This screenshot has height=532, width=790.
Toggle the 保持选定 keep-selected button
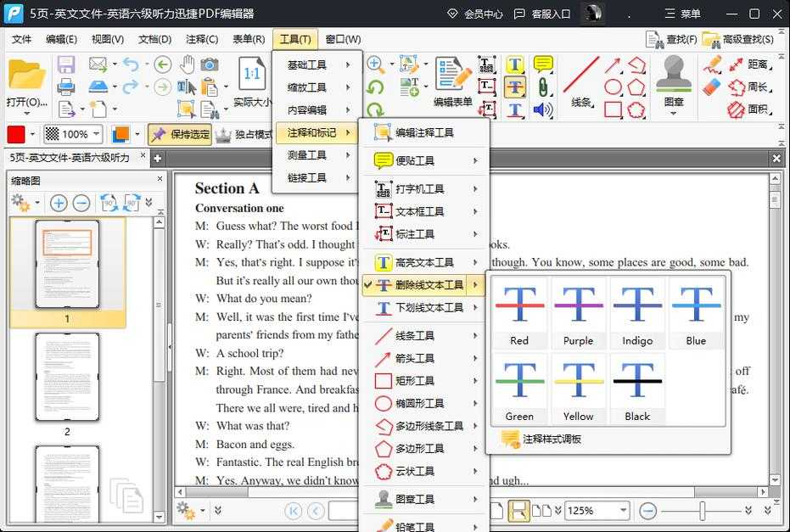179,135
